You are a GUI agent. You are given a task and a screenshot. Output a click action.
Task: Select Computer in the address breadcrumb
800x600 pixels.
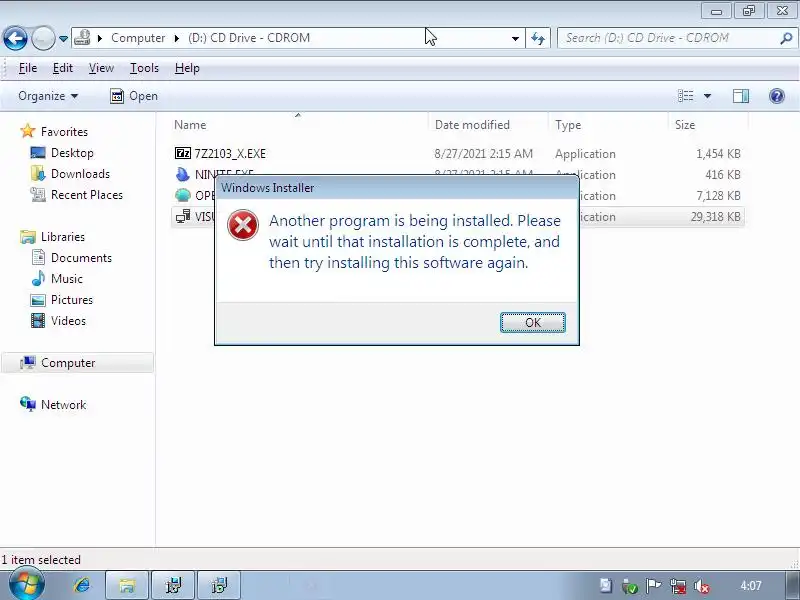[x=138, y=38]
